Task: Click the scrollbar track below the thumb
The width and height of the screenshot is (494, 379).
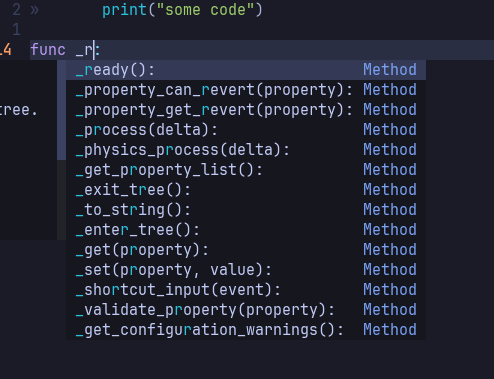Action: pos(62,200)
